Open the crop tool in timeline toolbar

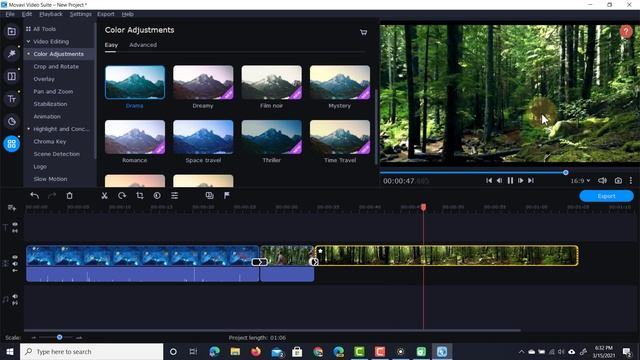pyautogui.click(x=140, y=196)
